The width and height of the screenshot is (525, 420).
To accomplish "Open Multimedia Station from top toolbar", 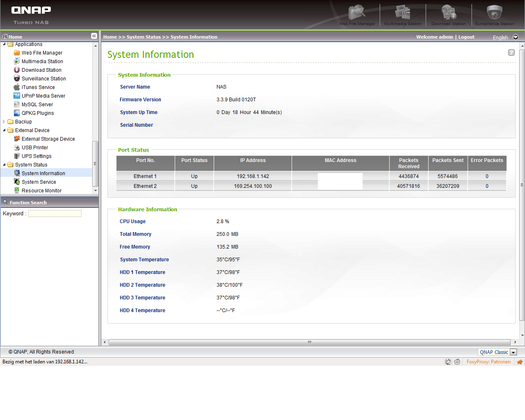I will tap(403, 15).
